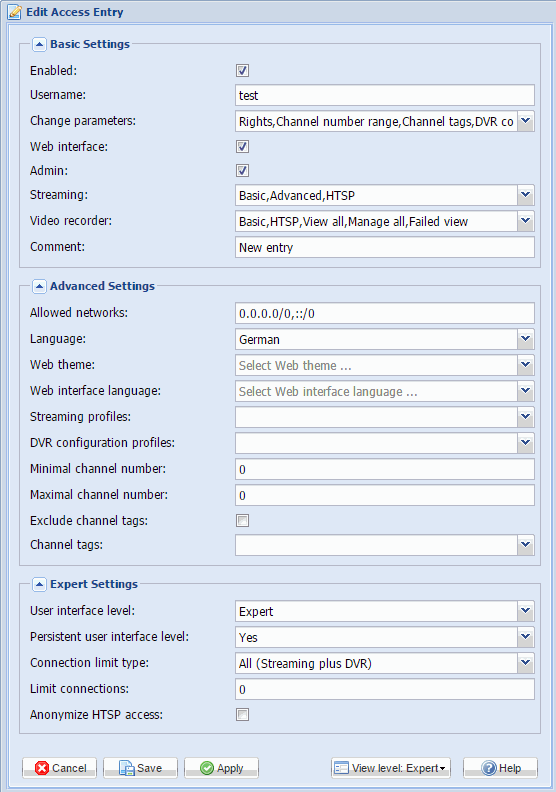Image resolution: width=556 pixels, height=792 pixels.
Task: Check Anonymize HTSP access
Action: (x=242, y=715)
